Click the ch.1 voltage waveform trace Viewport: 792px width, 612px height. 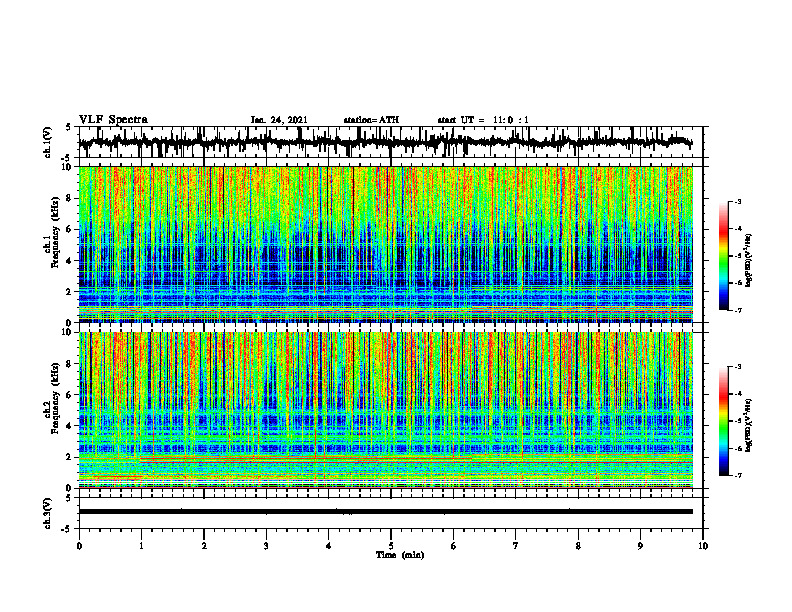tap(385, 142)
